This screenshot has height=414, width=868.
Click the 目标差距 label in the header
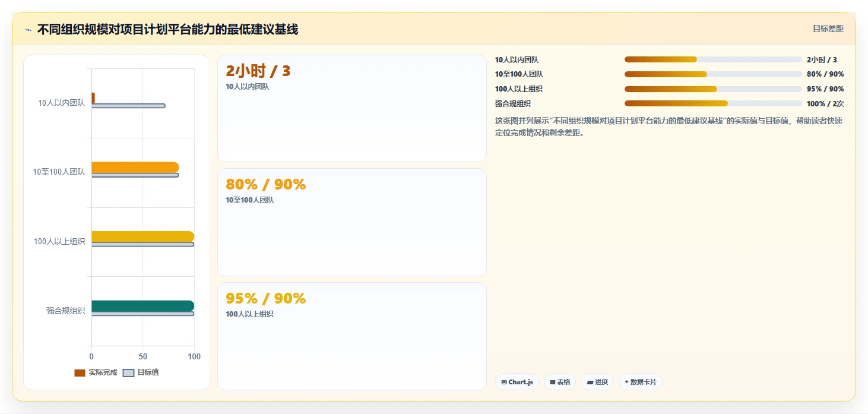(x=828, y=29)
